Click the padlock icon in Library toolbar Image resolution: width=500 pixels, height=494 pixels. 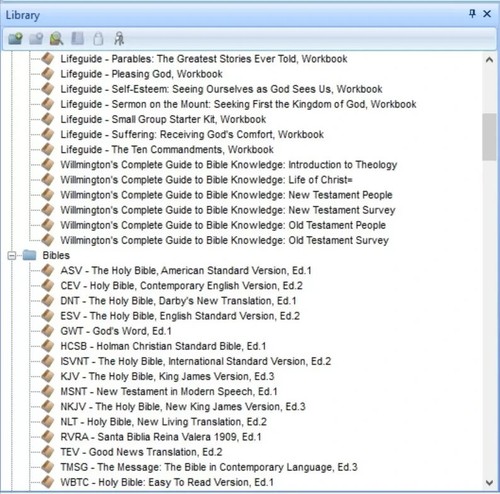[x=98, y=39]
